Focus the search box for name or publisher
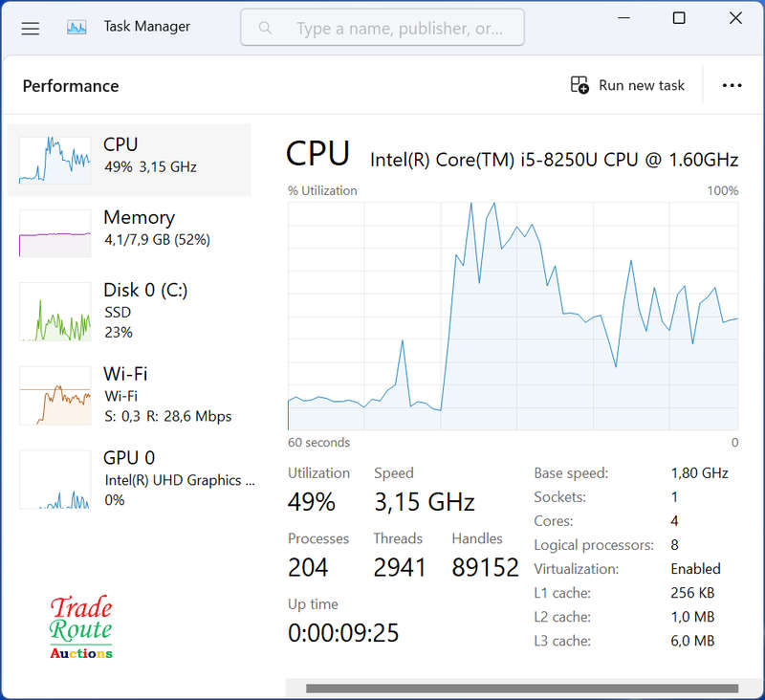Screen dimensions: 765x700 tap(382, 28)
